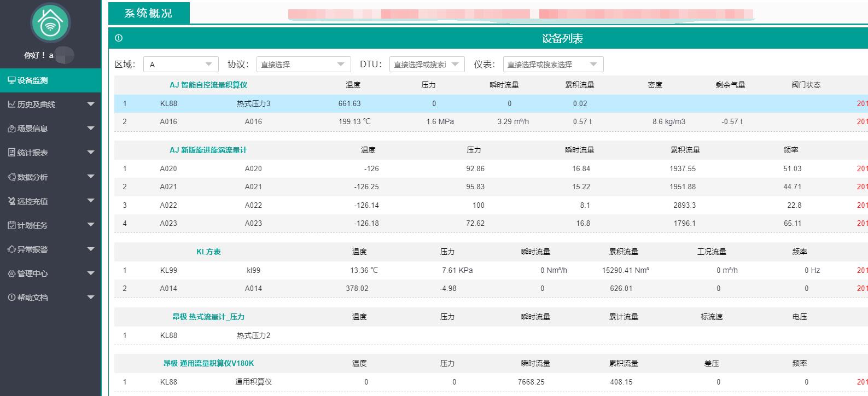The image size is (868, 396).
Task: Switch to the 系统概况 tab
Action: point(149,13)
